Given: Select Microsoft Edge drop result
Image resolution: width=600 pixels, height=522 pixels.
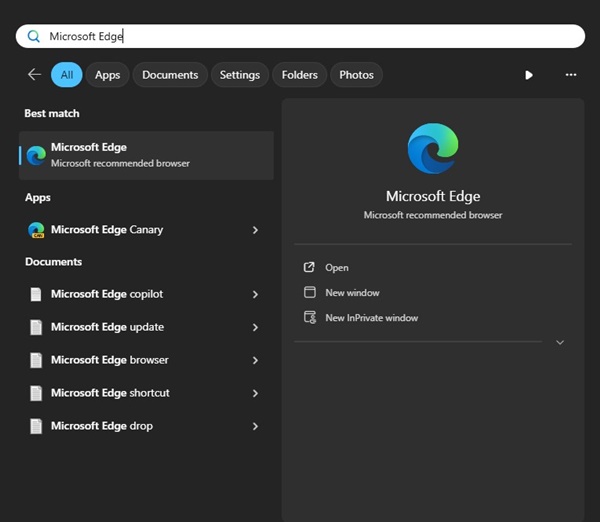Looking at the screenshot, I should coord(146,426).
